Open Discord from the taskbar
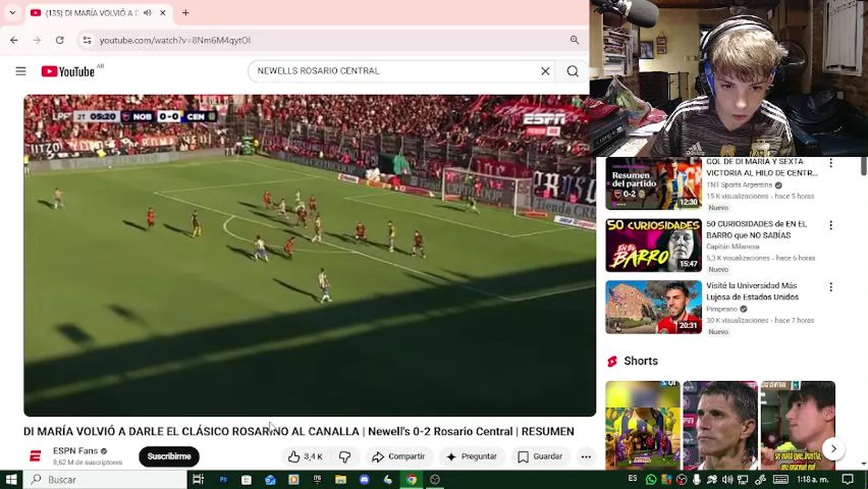 pyautogui.click(x=364, y=479)
